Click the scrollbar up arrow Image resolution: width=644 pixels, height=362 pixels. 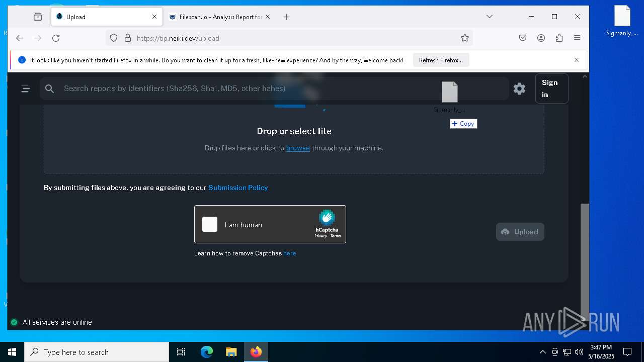(585, 76)
